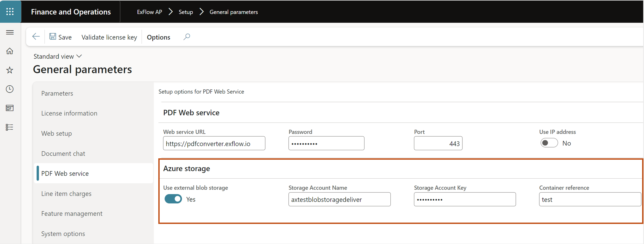The image size is (644, 244).
Task: Expand the hamburger navigation pane
Action: [x=10, y=32]
